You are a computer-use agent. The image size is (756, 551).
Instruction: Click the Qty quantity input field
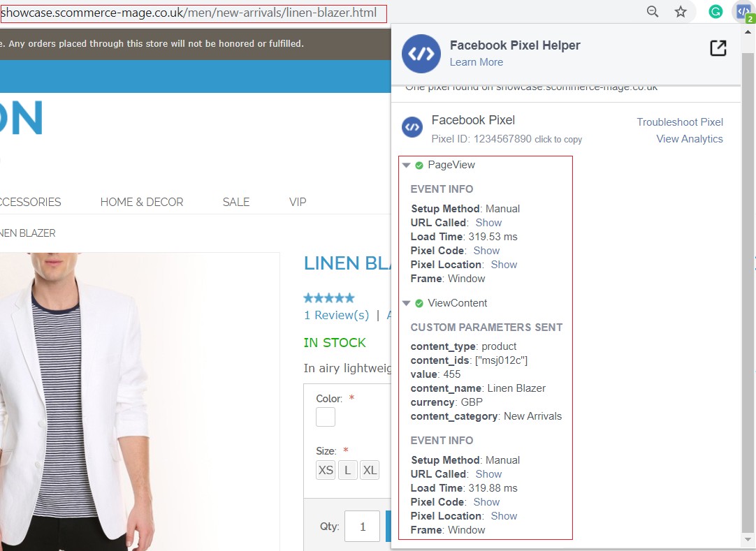pos(362,527)
